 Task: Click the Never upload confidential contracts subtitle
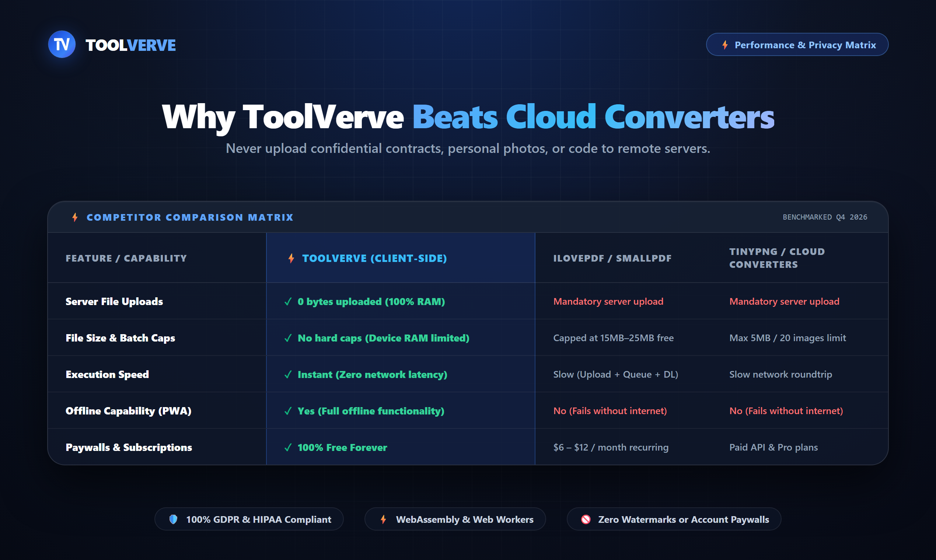point(468,149)
